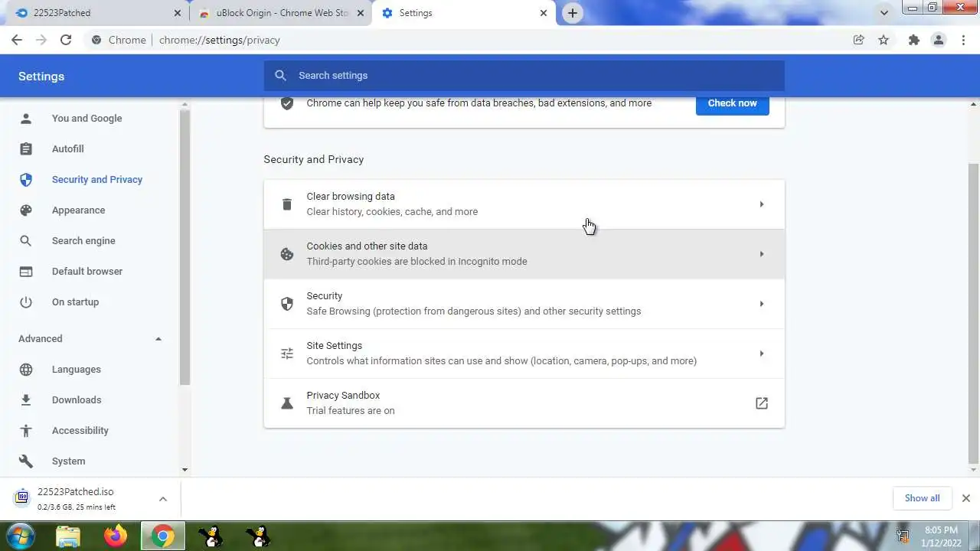Open the profile avatar menu

(x=939, y=40)
